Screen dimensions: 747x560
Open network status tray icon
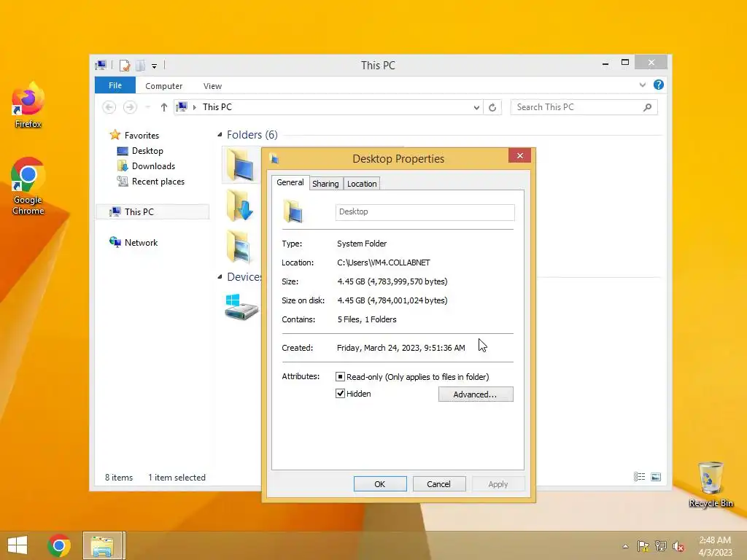click(661, 546)
